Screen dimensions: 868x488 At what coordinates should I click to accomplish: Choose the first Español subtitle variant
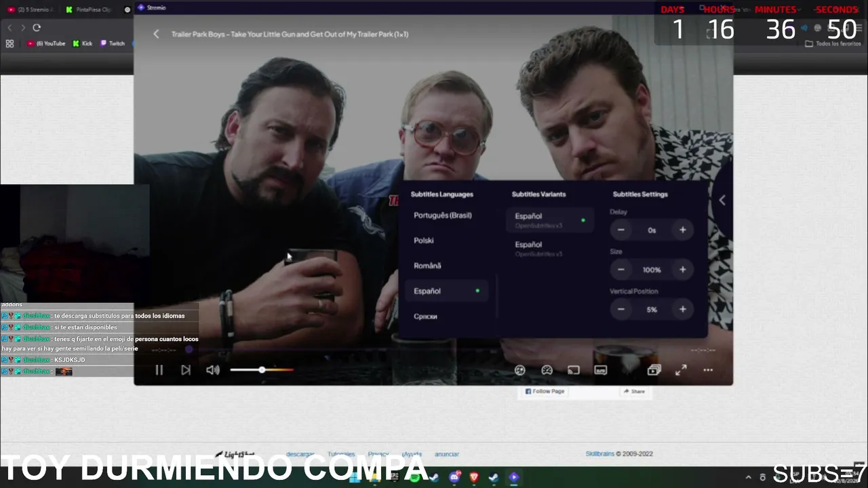[x=550, y=220]
